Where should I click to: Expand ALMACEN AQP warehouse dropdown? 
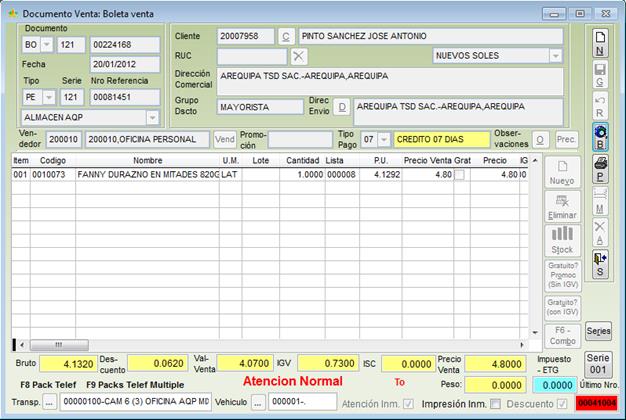[x=153, y=117]
